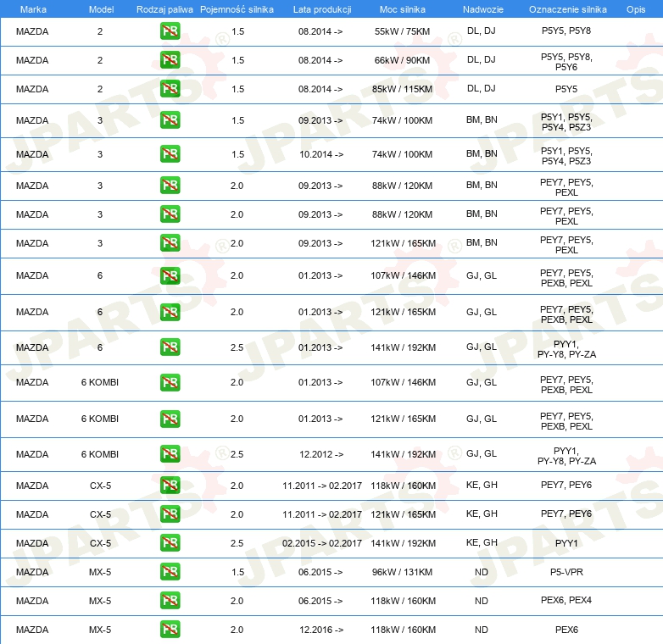Click the Marka column header
663x644 pixels.
tap(33, 9)
